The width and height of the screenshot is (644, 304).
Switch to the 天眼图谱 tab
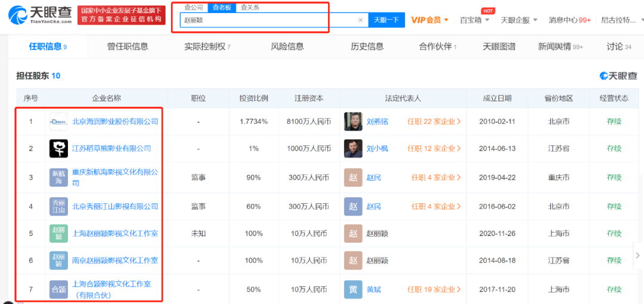pos(499,46)
